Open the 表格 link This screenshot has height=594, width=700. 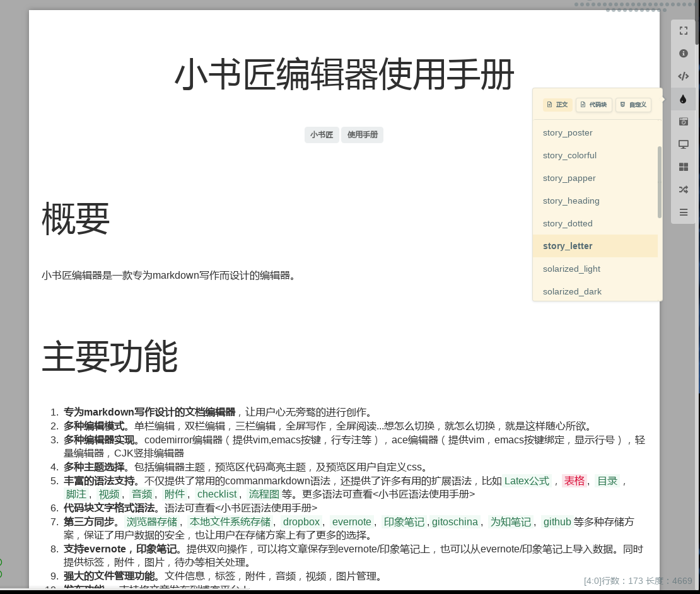(574, 480)
